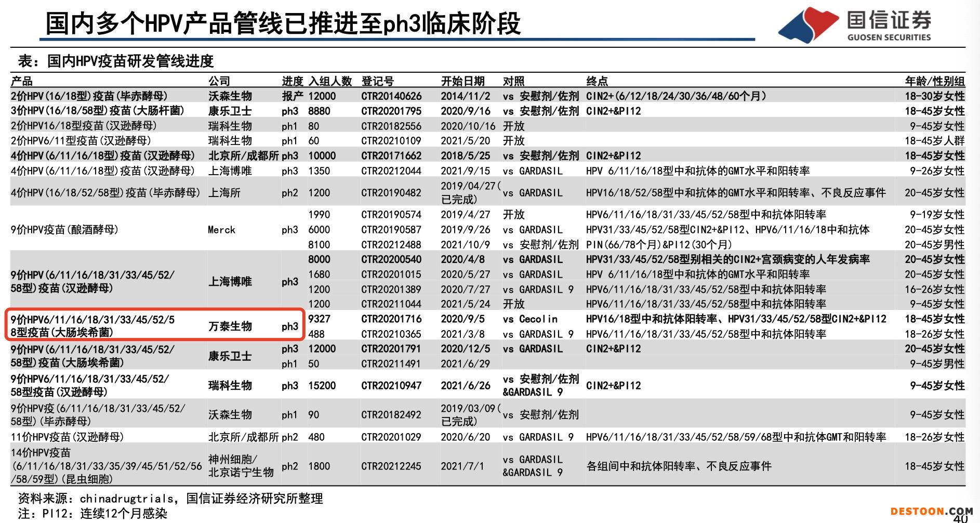This screenshot has height=523, width=980.
Task: Click the highlighted 万泰生物 company cell
Action: point(230,326)
